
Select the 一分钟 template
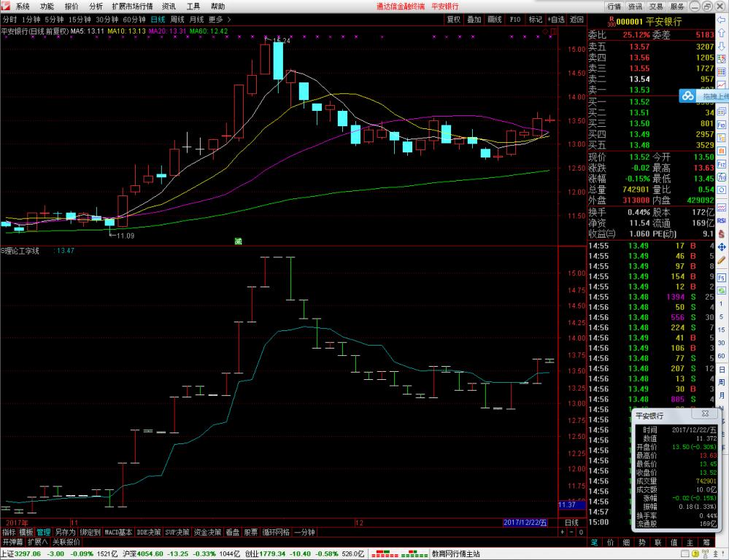[x=304, y=532]
